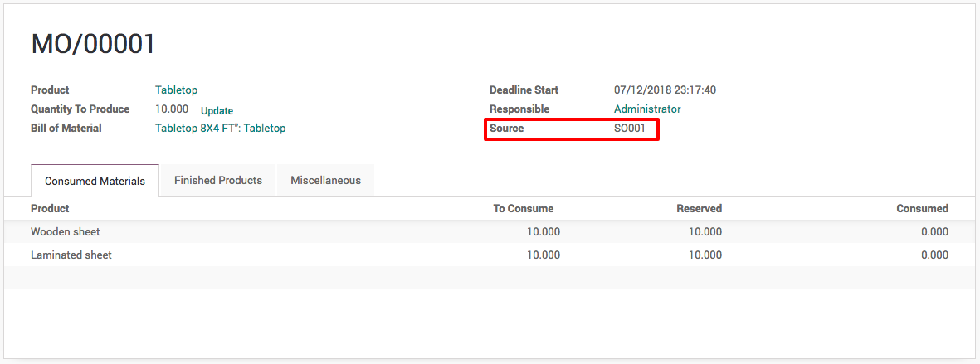This screenshot has width=980, height=364.
Task: Open the Administrator responsible link
Action: pos(646,109)
